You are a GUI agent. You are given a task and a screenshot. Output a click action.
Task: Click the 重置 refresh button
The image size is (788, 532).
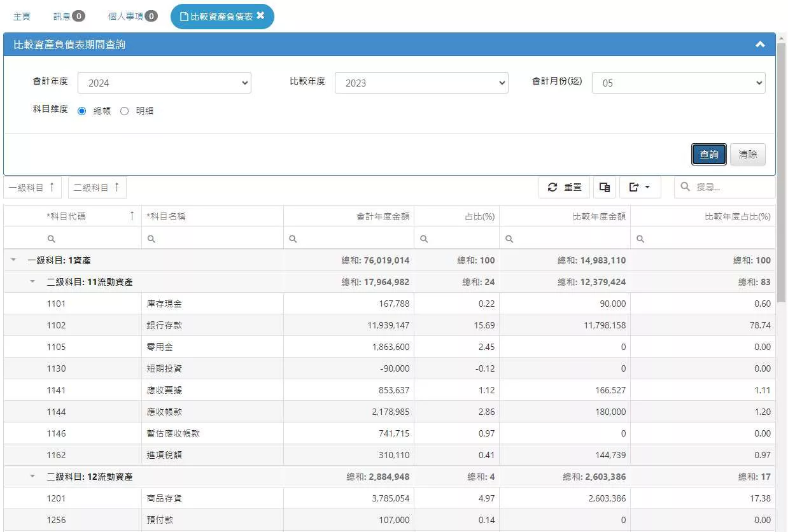[x=565, y=187]
